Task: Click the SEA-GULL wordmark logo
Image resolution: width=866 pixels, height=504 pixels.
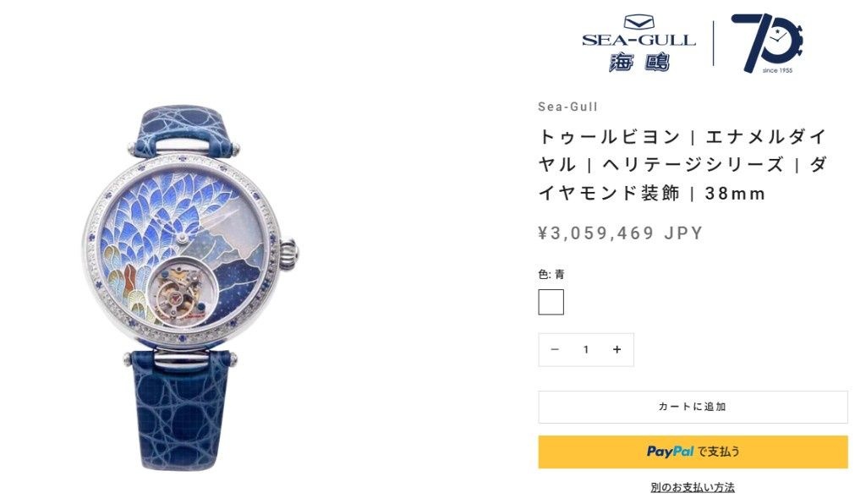Action: pyautogui.click(x=639, y=41)
